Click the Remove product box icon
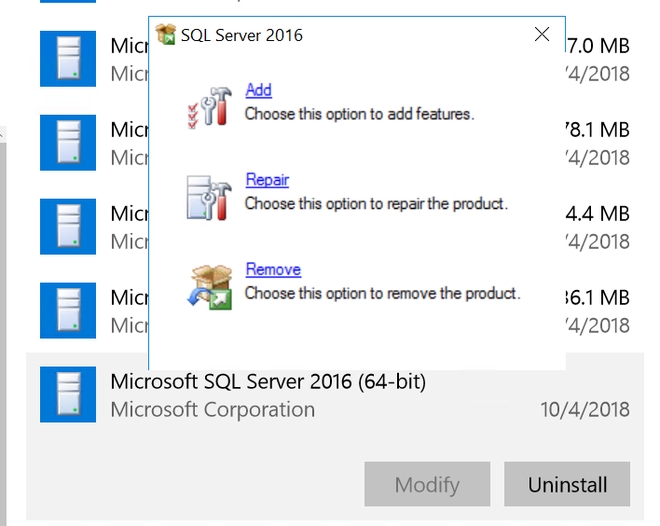Viewport: 660px width, 526px height. pos(208,284)
